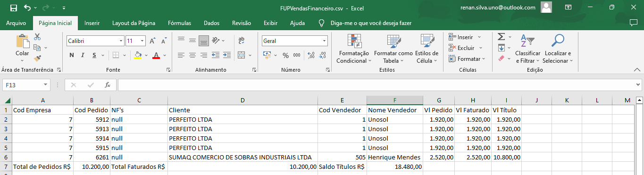
Task: Expand the formula bar
Action: pyautogui.click(x=638, y=85)
